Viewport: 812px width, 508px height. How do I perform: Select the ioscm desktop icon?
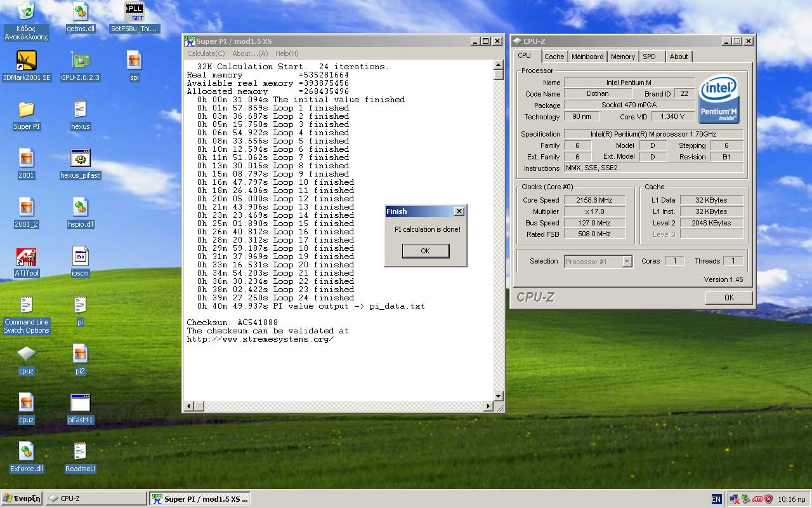pyautogui.click(x=80, y=262)
